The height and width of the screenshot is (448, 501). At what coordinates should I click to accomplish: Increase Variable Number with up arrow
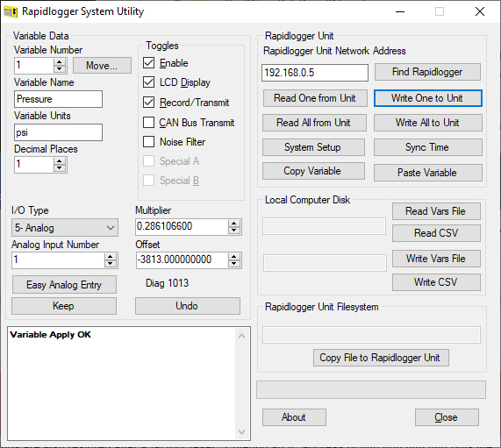pos(60,62)
